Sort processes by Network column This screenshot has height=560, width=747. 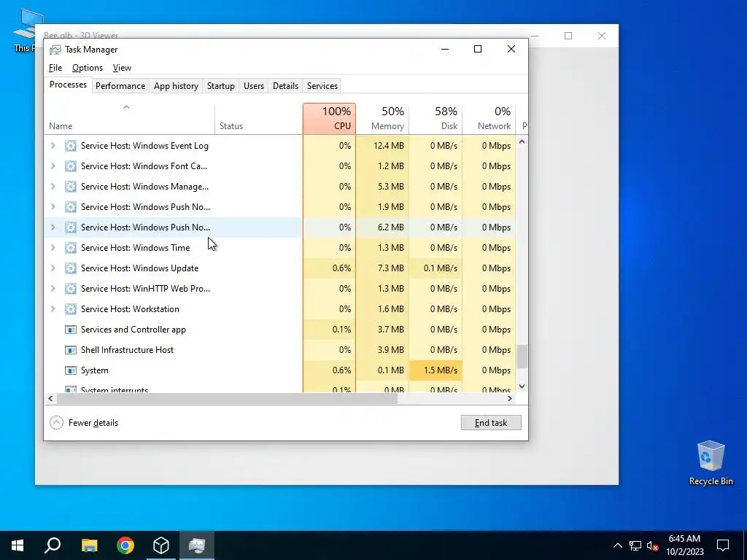tap(489, 119)
